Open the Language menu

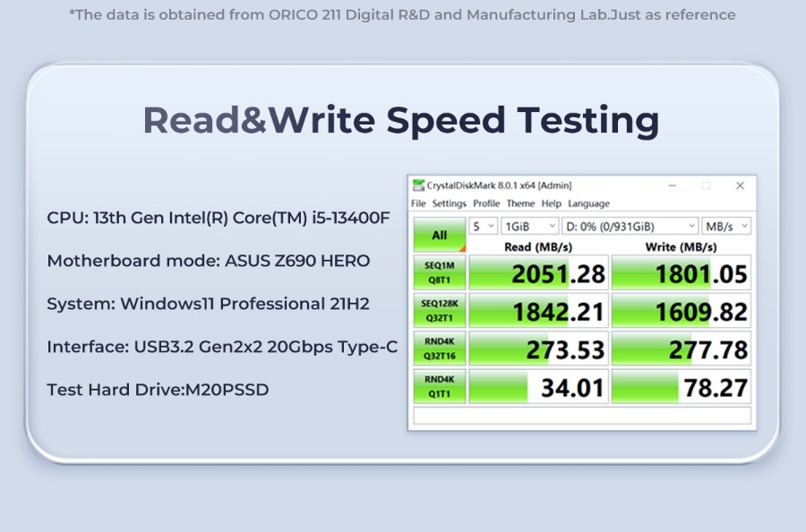point(588,203)
